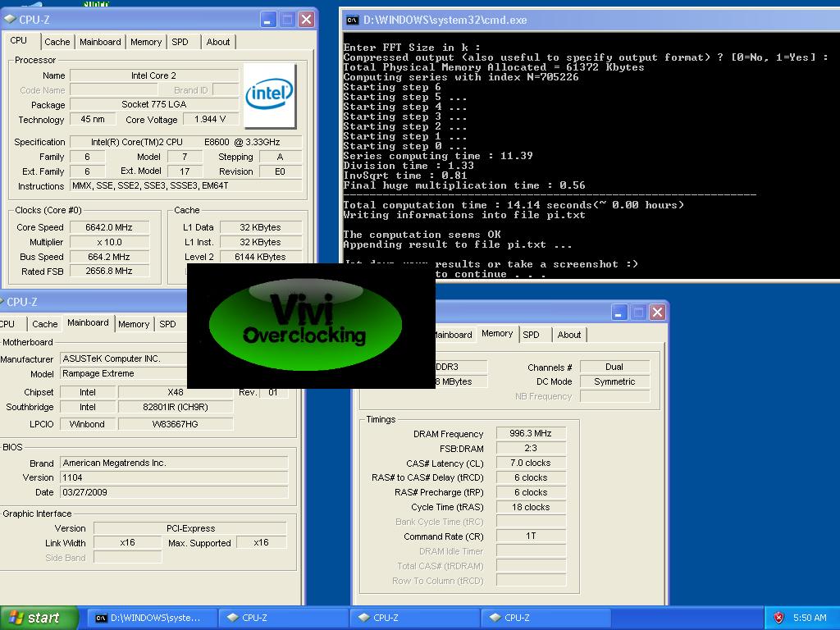
Task: Click the Rated FSB value 2656.8 MHz
Action: (109, 271)
